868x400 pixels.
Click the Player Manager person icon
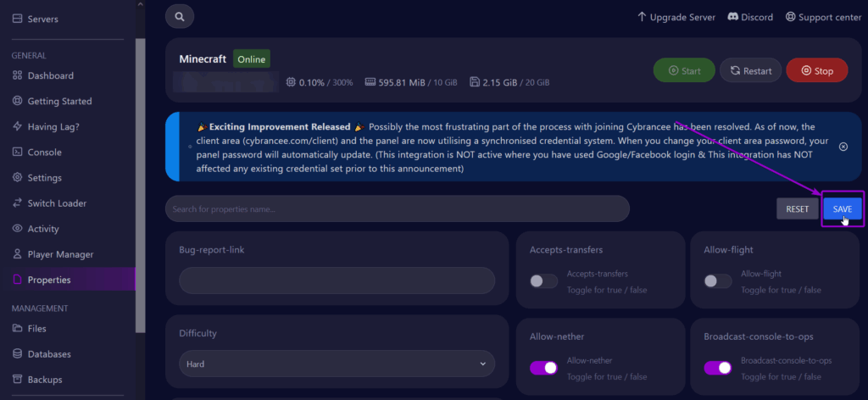point(17,254)
